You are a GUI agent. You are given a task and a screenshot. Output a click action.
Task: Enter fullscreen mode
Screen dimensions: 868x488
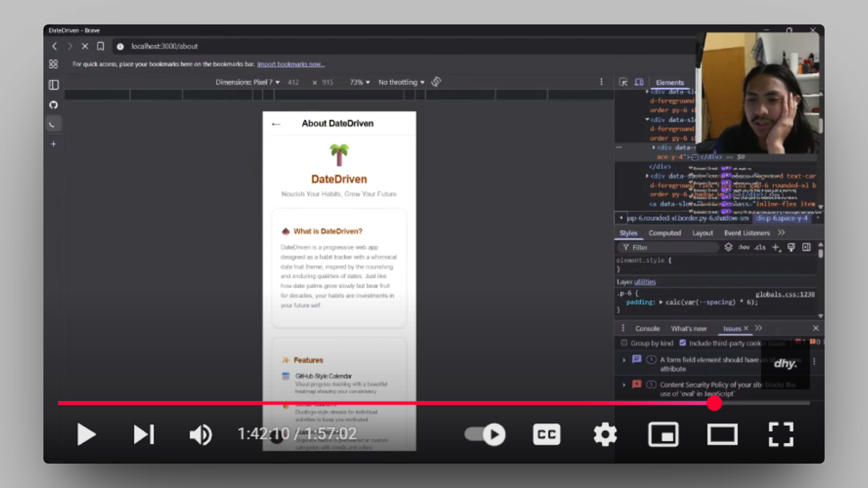coord(781,435)
